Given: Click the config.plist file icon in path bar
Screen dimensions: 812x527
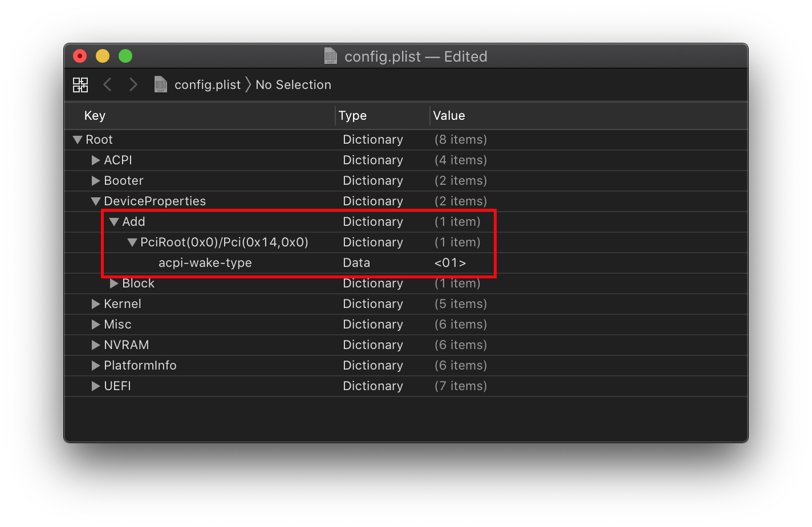Looking at the screenshot, I should coord(161,85).
